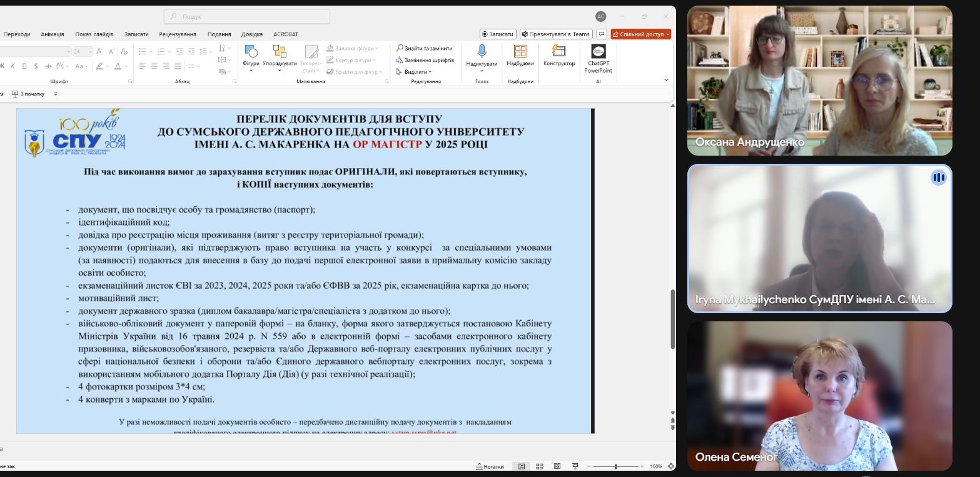Click the pause indicator on Iryna's video tile
This screenshot has height=477, width=980.
point(938,178)
